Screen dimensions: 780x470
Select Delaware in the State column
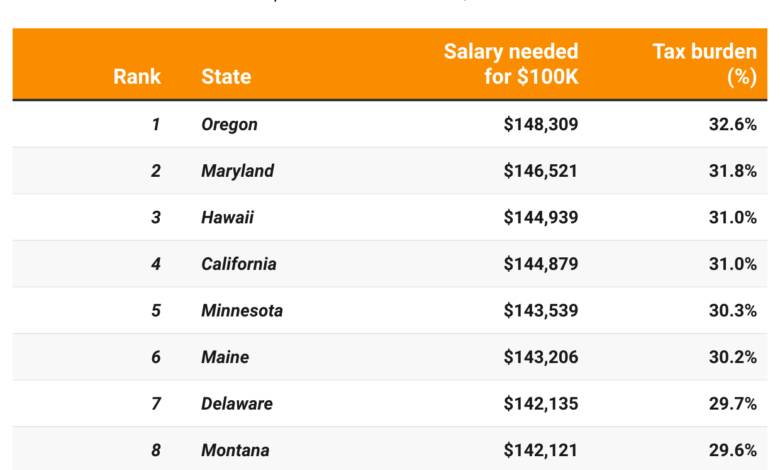point(236,404)
